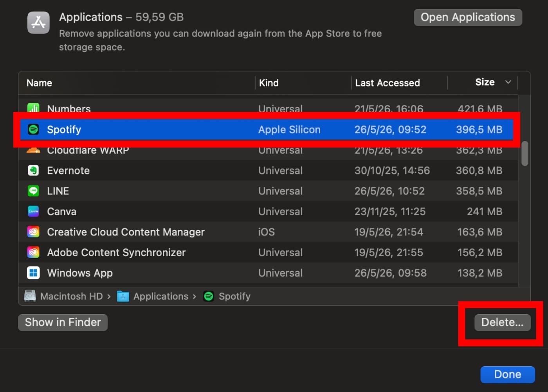Select the Cloudflare WARP row

click(268, 153)
